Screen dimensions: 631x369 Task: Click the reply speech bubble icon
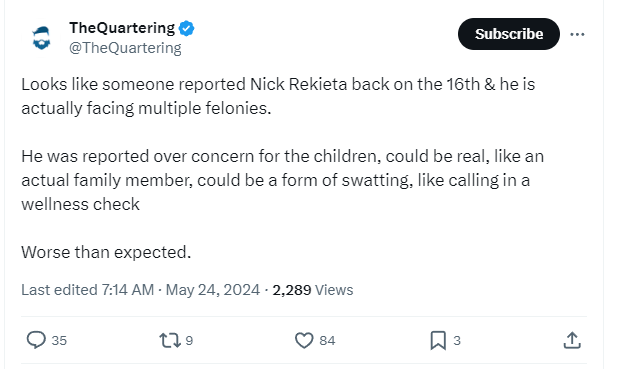[36, 340]
